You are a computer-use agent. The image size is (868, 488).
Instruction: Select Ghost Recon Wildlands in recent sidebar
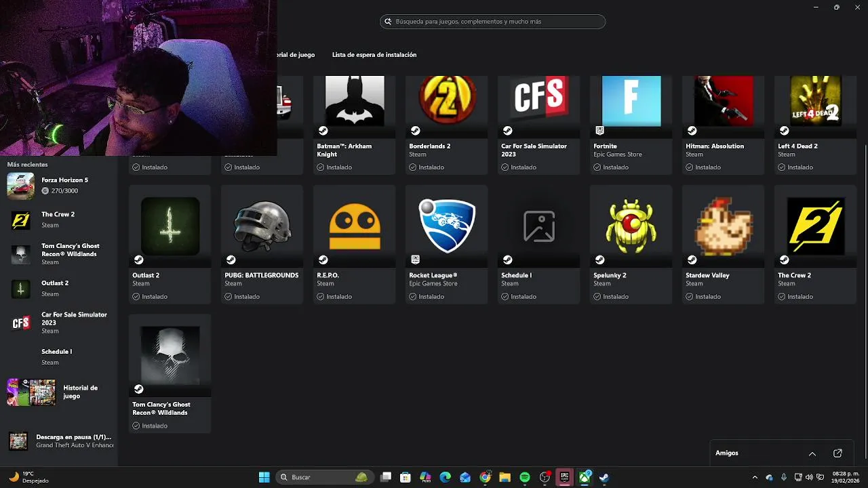(x=59, y=254)
